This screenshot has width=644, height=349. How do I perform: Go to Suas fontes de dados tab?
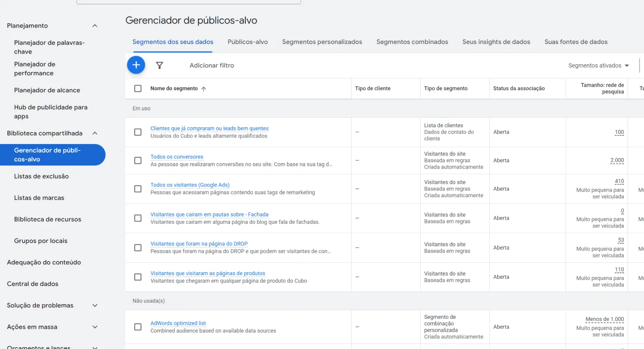coord(576,42)
